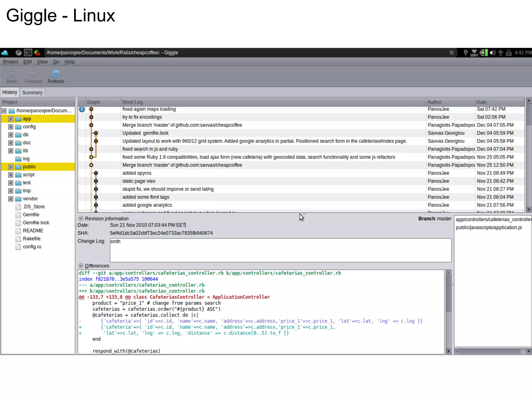Click the lock icon in system tray
The height and width of the screenshot is (399, 532).
[x=509, y=53]
